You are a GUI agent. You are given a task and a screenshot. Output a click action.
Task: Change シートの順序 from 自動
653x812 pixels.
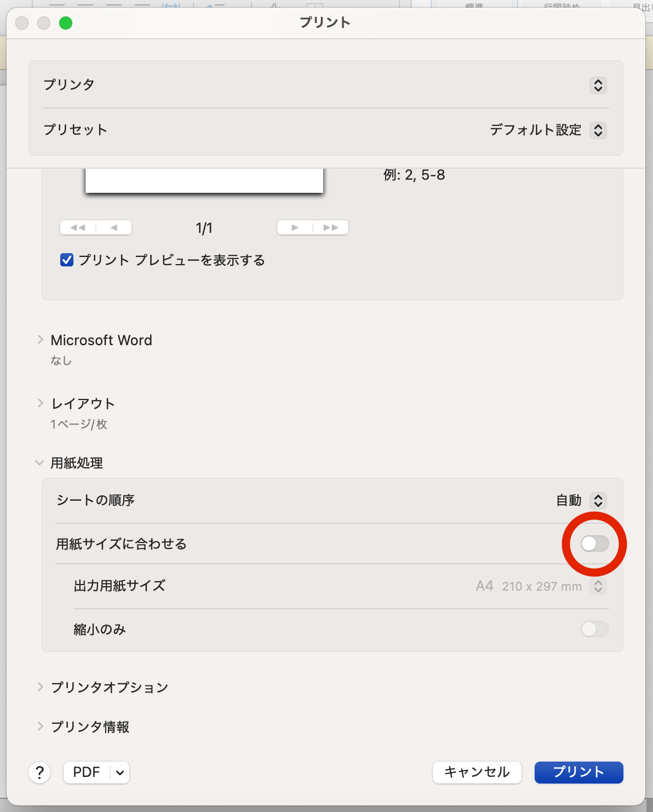click(x=598, y=500)
